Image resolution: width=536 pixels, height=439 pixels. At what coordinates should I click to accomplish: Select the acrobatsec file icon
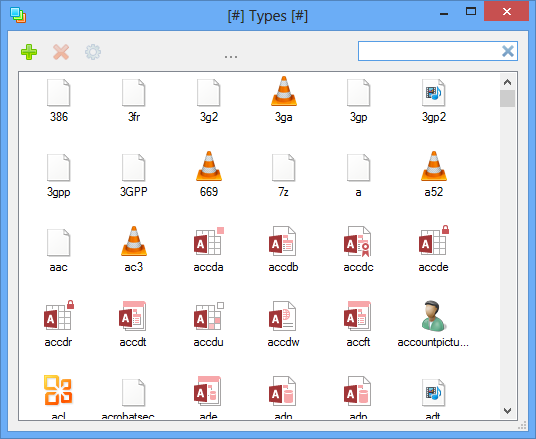click(134, 393)
